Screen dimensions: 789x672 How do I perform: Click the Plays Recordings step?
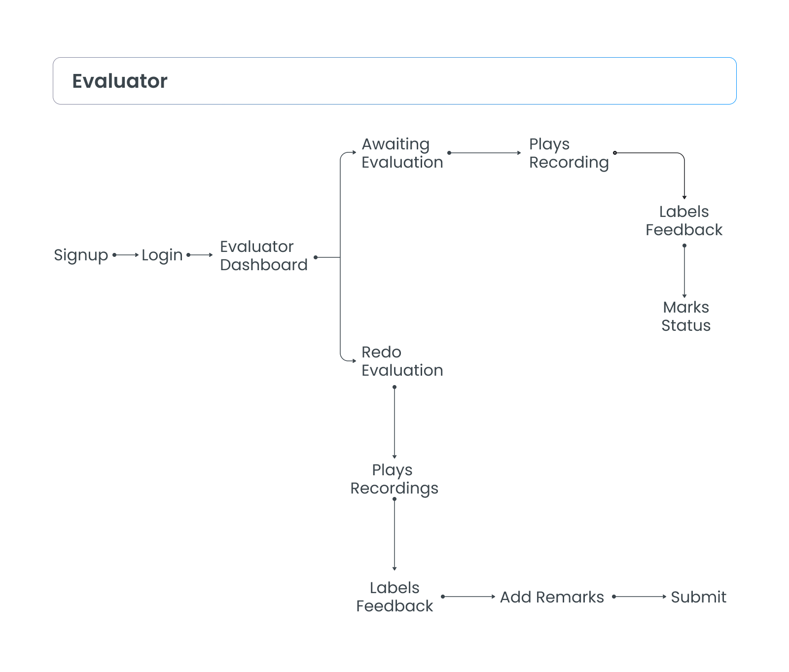coord(394,479)
